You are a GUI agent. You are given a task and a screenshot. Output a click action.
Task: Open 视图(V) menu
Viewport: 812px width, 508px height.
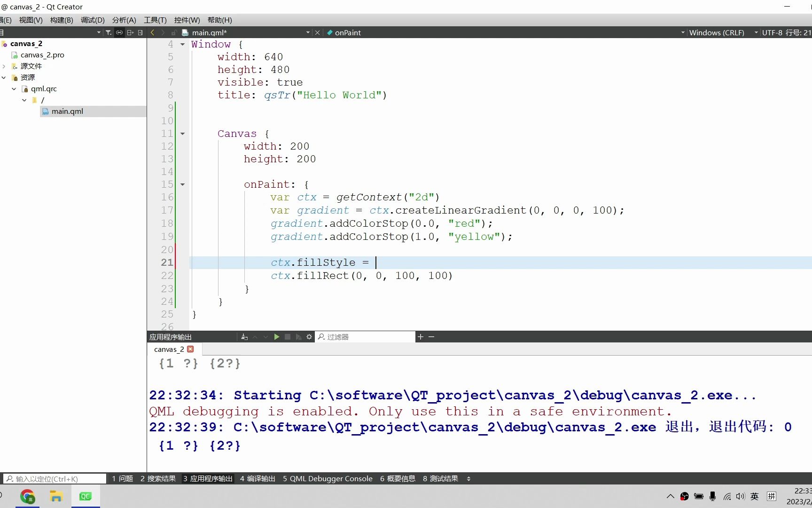pos(31,20)
